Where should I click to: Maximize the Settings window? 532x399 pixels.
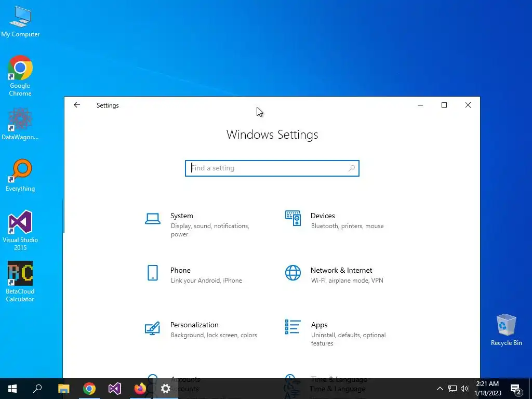444,105
